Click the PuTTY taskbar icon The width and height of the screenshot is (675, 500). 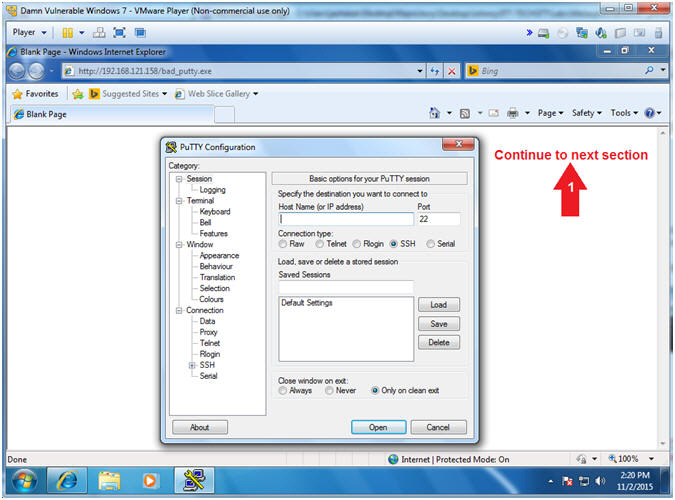pos(194,481)
